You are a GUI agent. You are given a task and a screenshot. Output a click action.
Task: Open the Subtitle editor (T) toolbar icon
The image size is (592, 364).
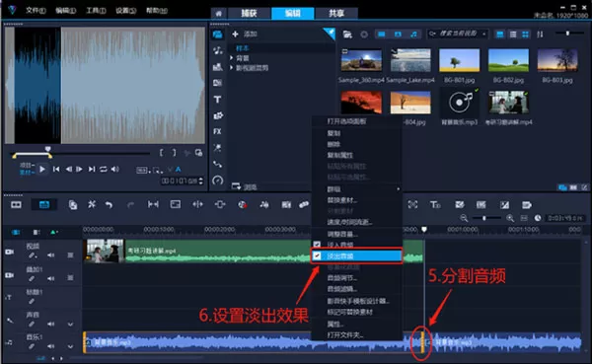[435, 204]
